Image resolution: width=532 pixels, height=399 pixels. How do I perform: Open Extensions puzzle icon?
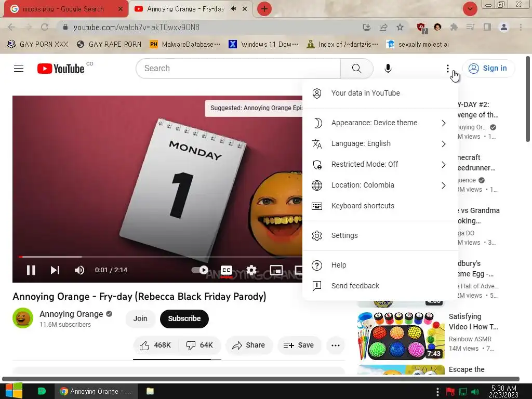454,27
